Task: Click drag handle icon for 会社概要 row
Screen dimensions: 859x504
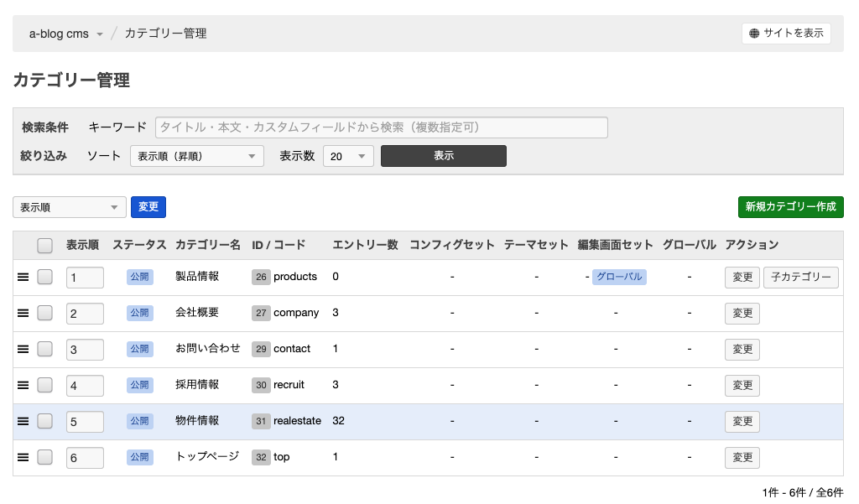Action: (23, 313)
